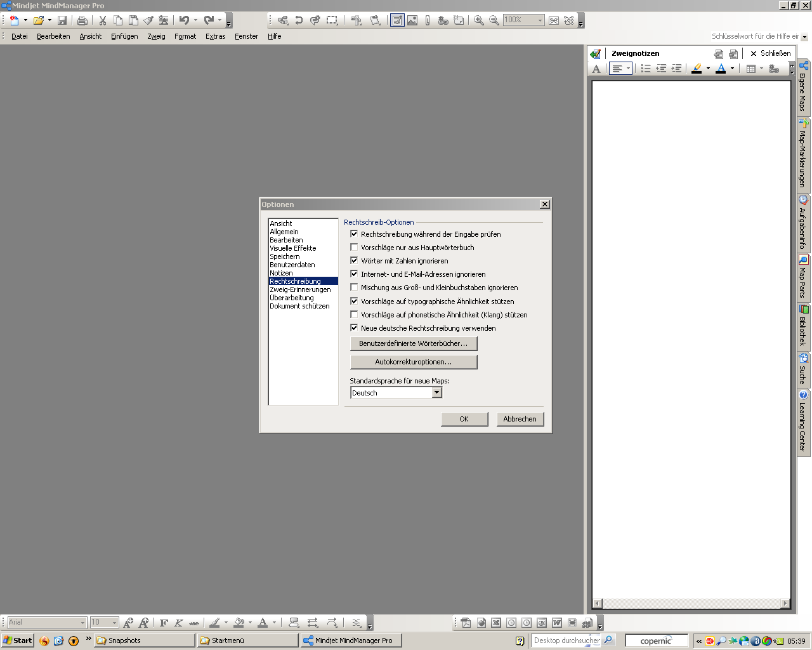Click the Cut scissors icon
The height and width of the screenshot is (650, 812).
(x=102, y=20)
